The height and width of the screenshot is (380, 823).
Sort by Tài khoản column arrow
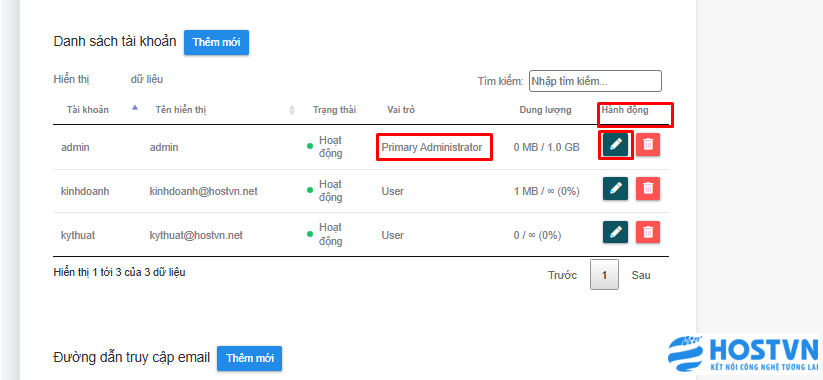pyautogui.click(x=135, y=108)
